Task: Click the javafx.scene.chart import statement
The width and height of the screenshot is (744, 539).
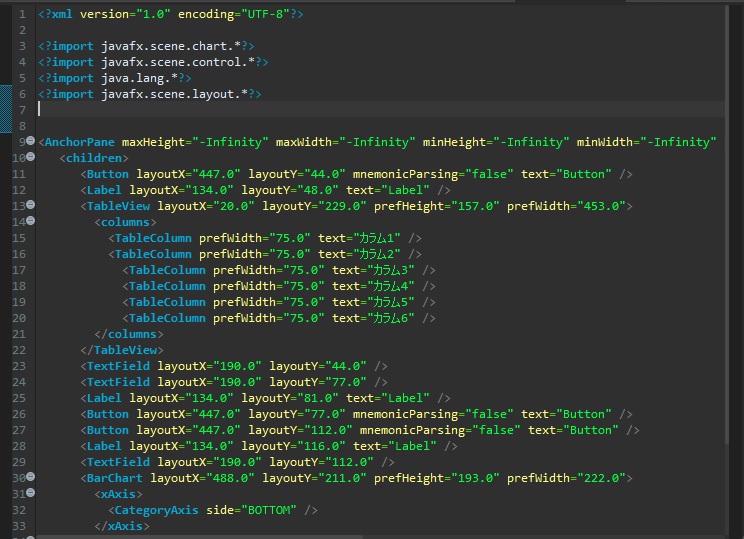Action: coord(150,46)
